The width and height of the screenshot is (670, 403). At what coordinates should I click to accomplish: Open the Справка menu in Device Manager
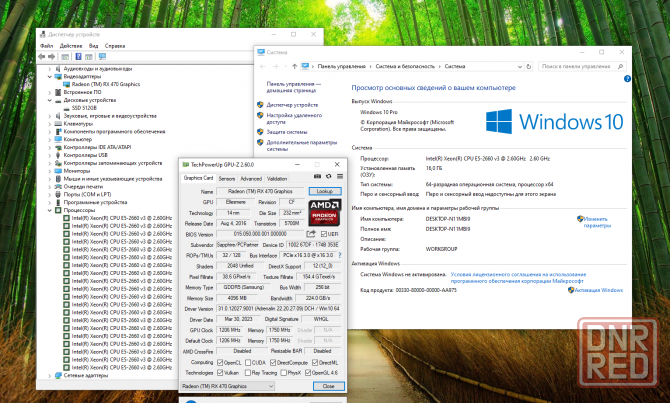(x=115, y=46)
